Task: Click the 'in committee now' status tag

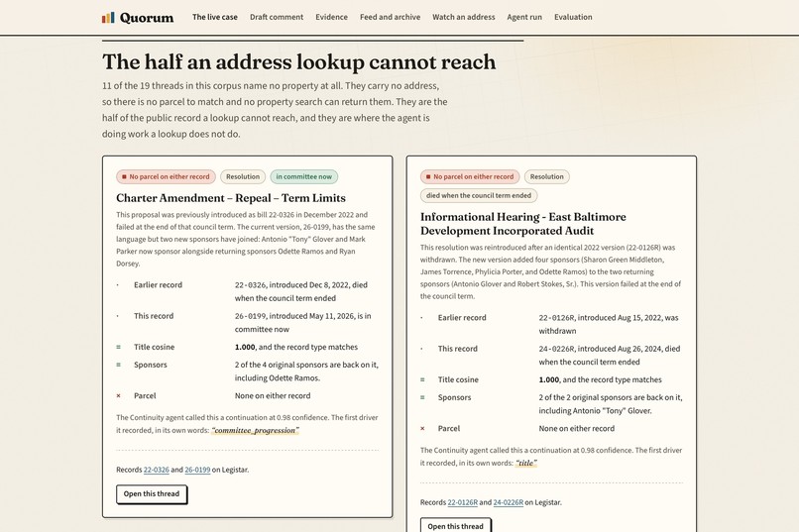Action: [x=303, y=176]
